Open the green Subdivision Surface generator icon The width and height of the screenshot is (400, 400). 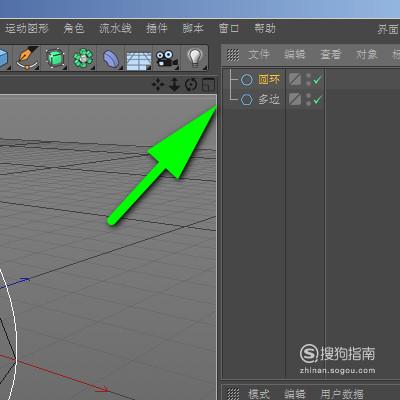pyautogui.click(x=55, y=58)
